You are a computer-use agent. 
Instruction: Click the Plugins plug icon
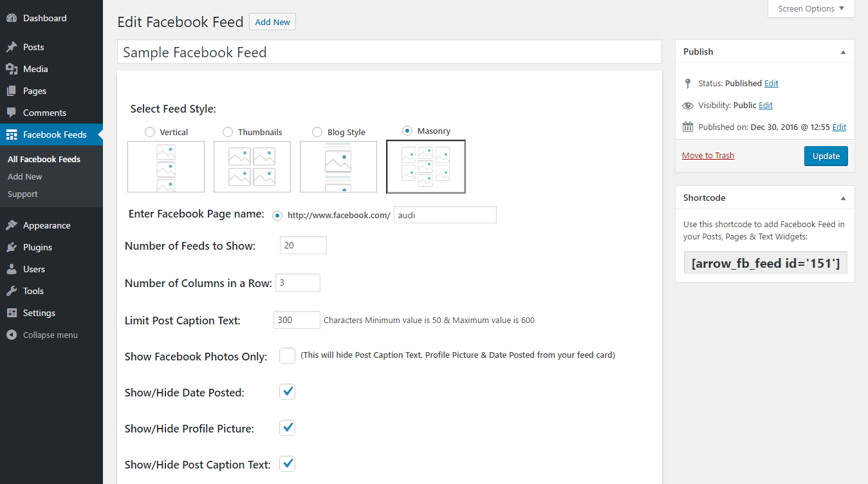click(x=12, y=247)
